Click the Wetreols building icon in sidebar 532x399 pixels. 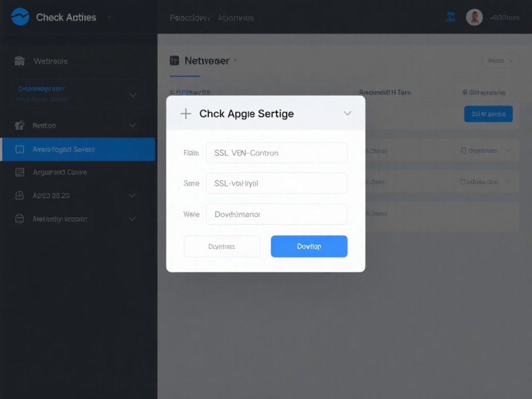pyautogui.click(x=20, y=61)
